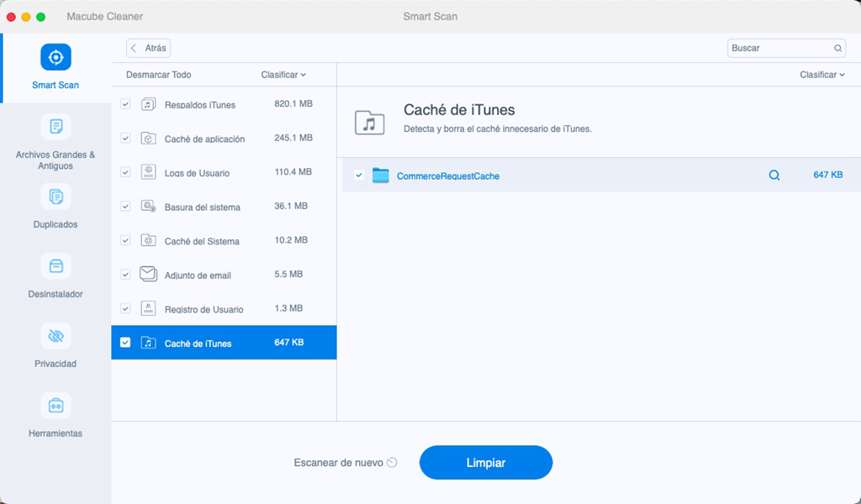Focus the Buscar search field

786,48
